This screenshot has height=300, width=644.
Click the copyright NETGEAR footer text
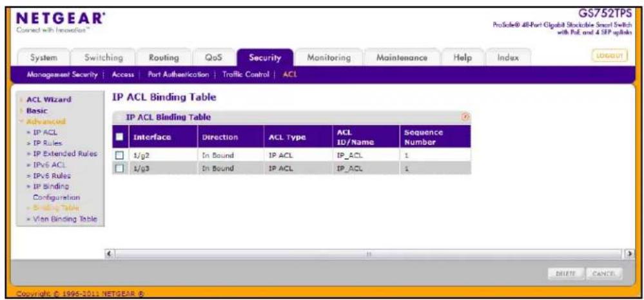click(x=79, y=294)
